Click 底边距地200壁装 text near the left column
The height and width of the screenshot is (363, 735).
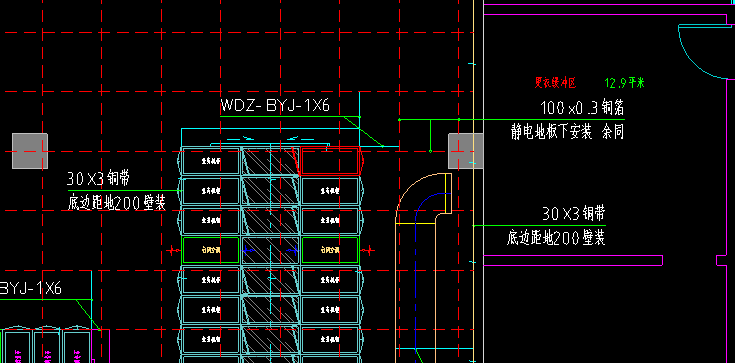click(x=117, y=203)
